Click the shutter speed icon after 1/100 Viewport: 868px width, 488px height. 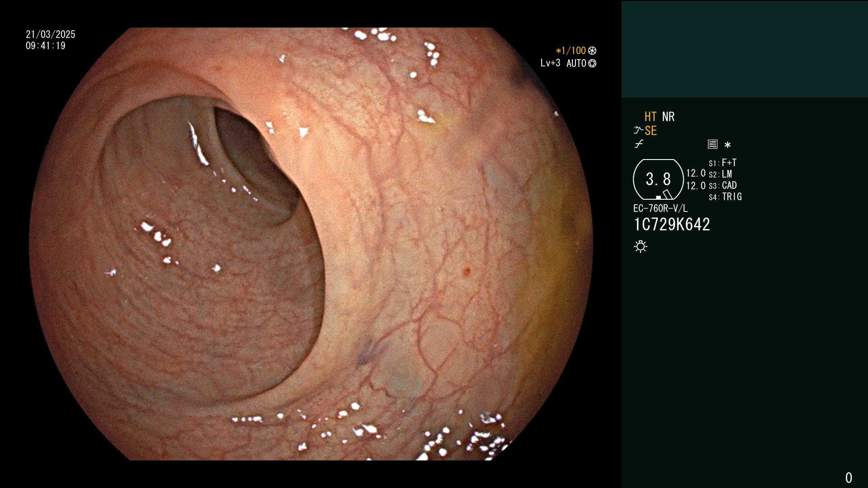tap(592, 51)
